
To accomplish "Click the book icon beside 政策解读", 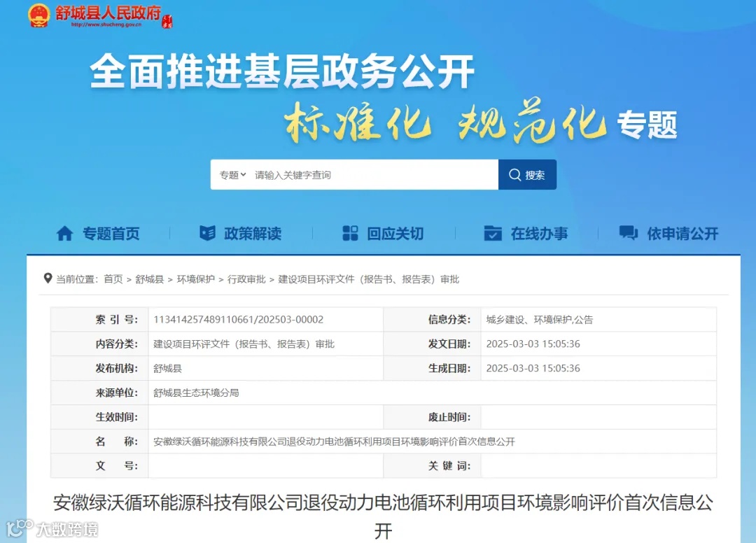I will [x=207, y=233].
